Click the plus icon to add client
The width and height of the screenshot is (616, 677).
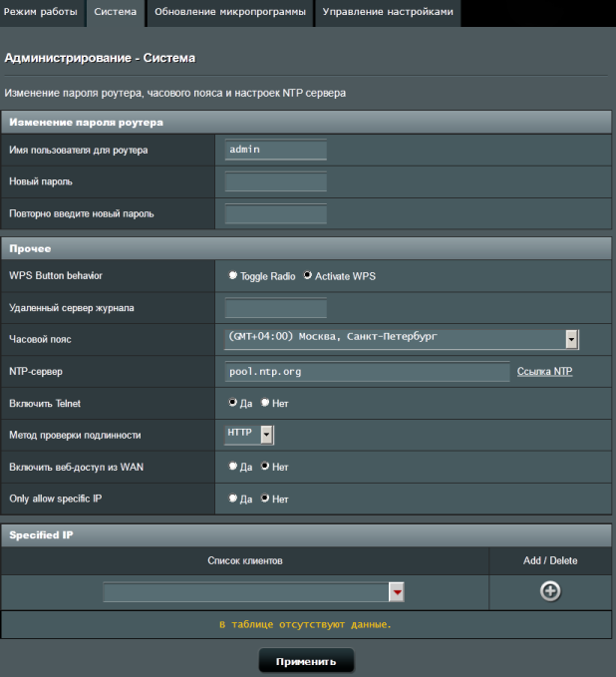(550, 591)
